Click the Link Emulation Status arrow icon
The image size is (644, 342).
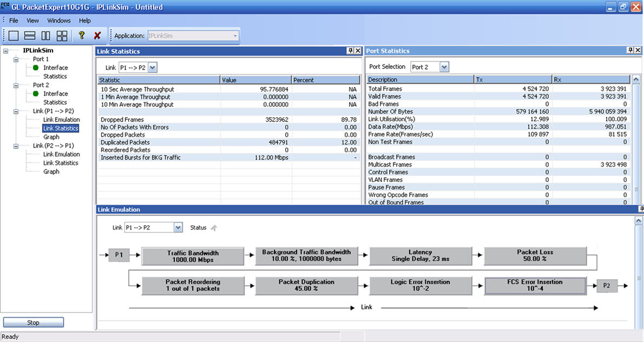coord(214,228)
